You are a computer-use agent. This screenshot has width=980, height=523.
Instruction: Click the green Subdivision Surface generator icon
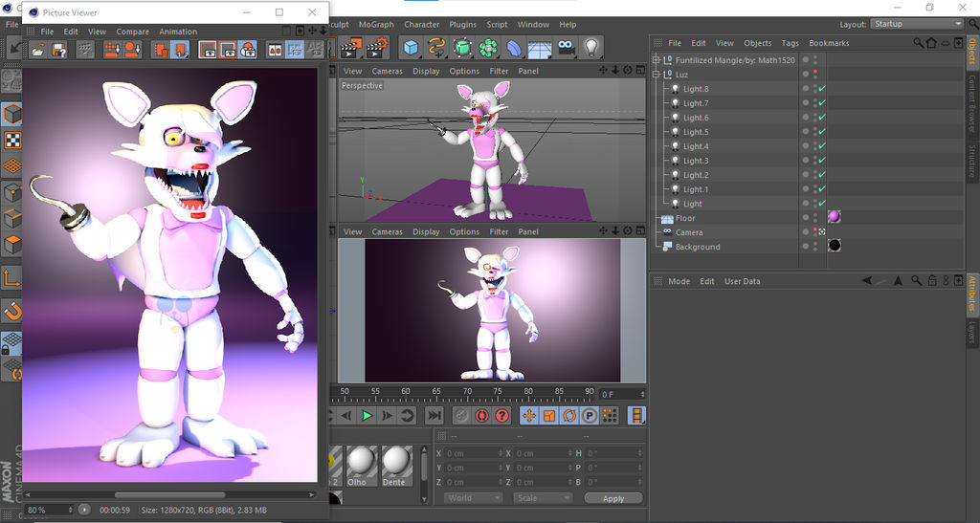[x=462, y=48]
